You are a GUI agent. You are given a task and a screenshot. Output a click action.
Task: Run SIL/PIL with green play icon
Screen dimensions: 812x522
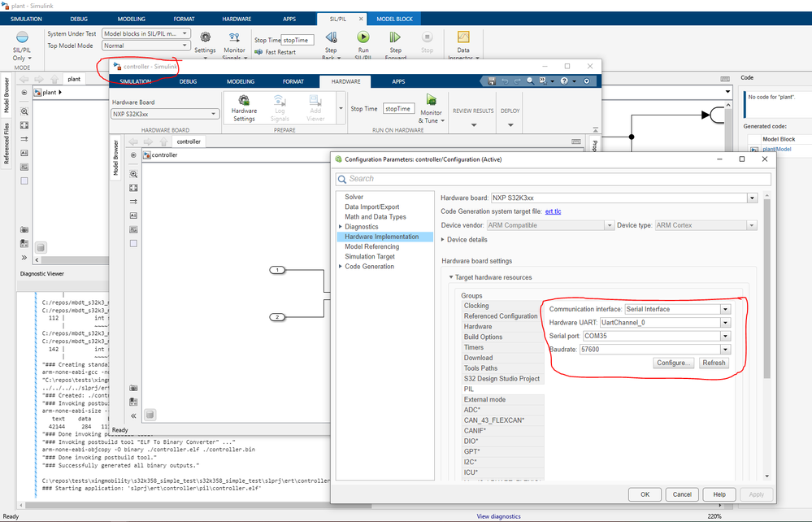point(363,37)
